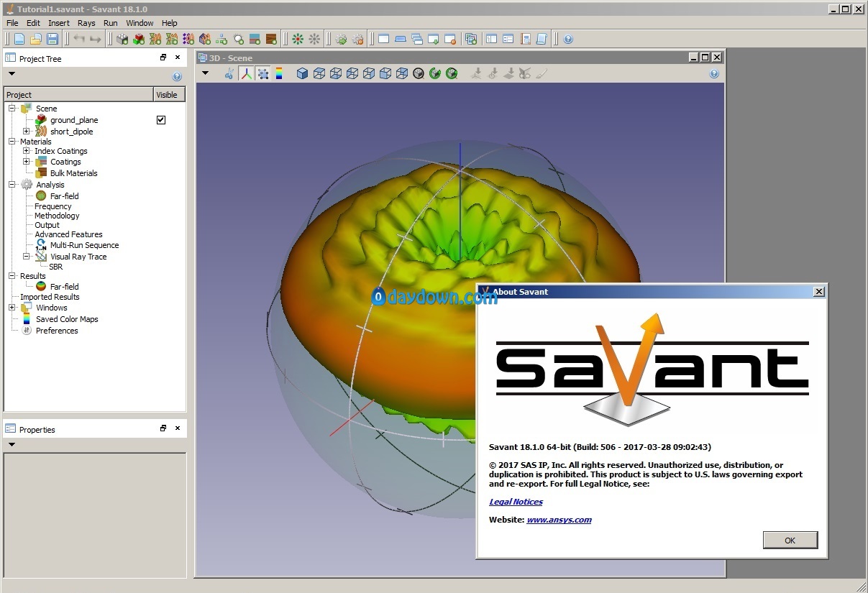
Task: Toggle the dotted bounding box button in Scene toolbar
Action: coord(262,73)
